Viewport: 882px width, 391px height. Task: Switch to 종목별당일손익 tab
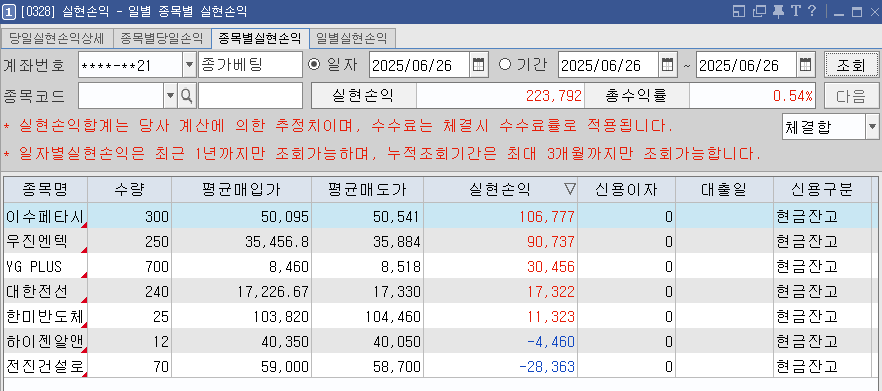coord(162,38)
